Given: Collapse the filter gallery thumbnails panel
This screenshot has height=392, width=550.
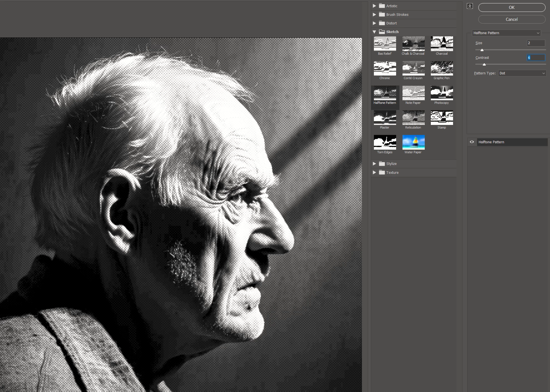Looking at the screenshot, I should (470, 6).
